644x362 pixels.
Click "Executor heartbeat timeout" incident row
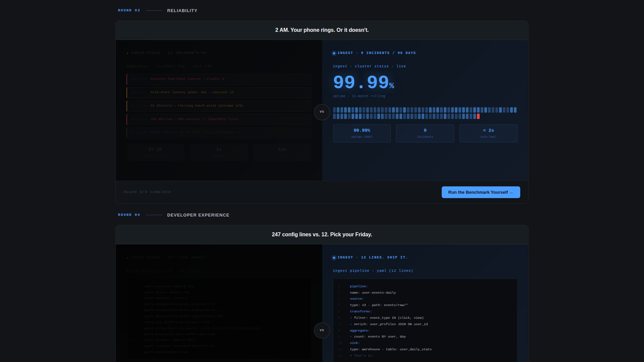219,79
